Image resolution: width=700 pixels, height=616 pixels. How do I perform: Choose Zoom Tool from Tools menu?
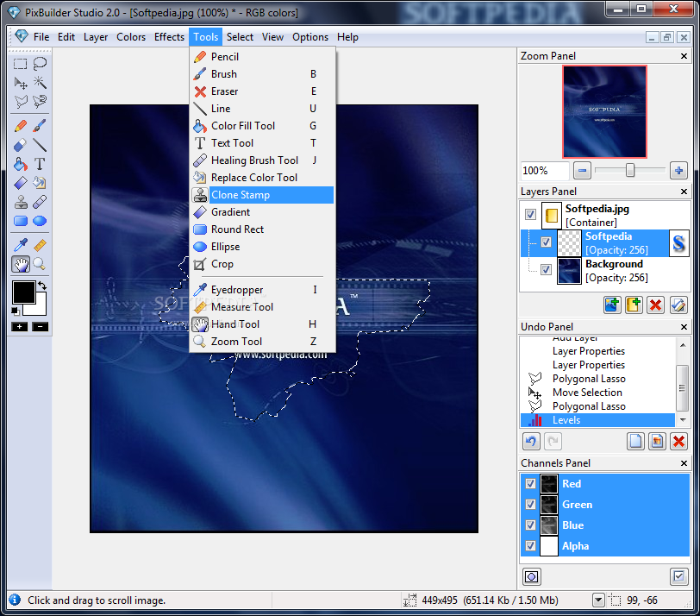[262, 342]
